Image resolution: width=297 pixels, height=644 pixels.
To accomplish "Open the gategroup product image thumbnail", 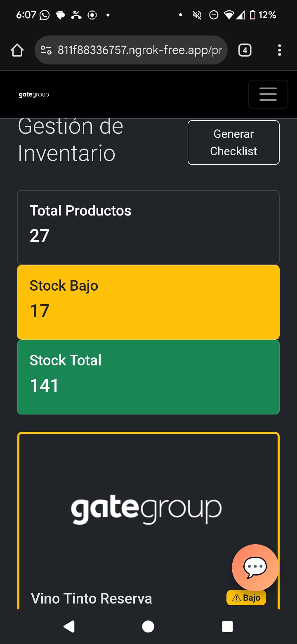I will coord(146,510).
